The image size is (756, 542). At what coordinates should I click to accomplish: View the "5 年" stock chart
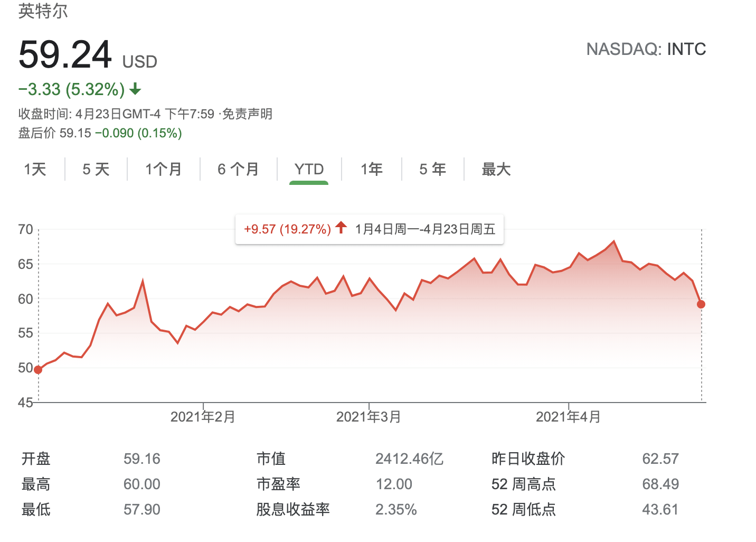tap(432, 169)
